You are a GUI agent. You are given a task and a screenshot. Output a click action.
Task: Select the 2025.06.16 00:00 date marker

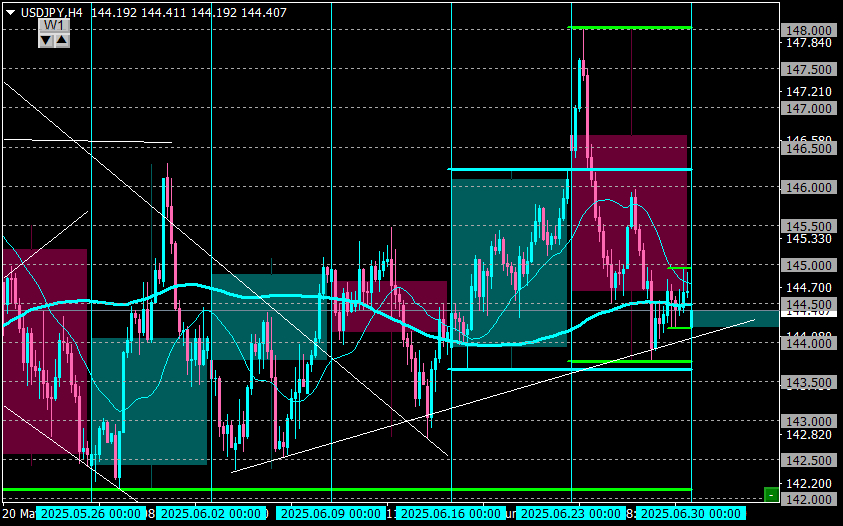pos(451,514)
